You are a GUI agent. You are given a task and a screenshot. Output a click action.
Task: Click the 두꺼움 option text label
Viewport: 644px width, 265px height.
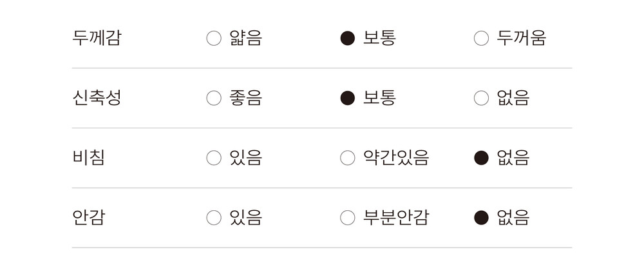[521, 38]
